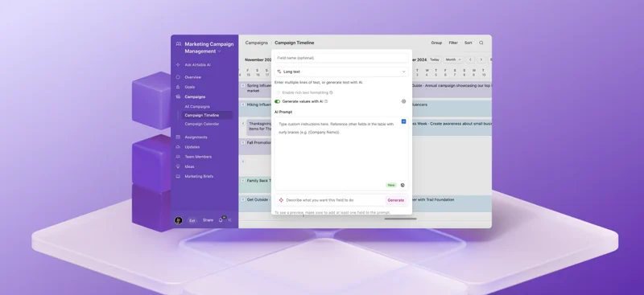Expand the Marketing Campaign Management workspace menu

click(219, 51)
